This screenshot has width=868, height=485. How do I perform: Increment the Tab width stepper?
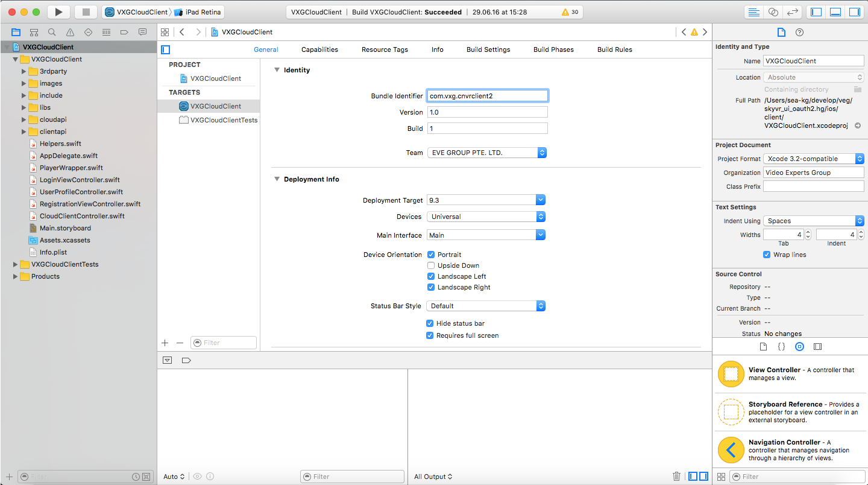(808, 232)
